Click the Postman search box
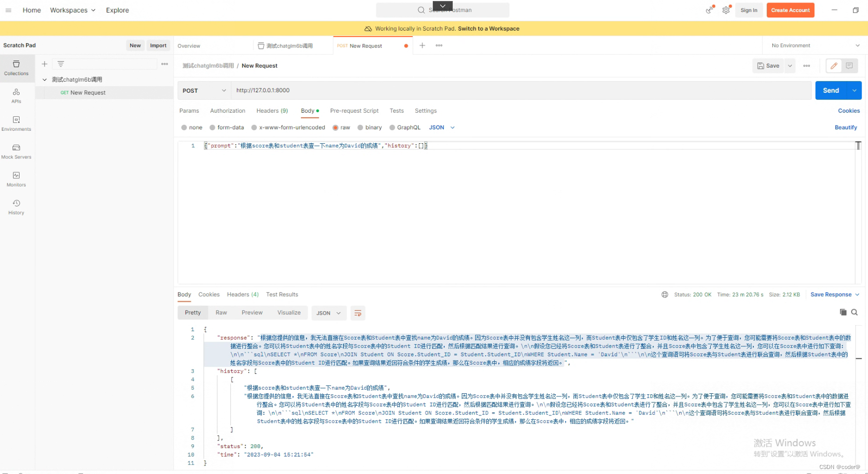Image resolution: width=868 pixels, height=474 pixels. [x=443, y=10]
